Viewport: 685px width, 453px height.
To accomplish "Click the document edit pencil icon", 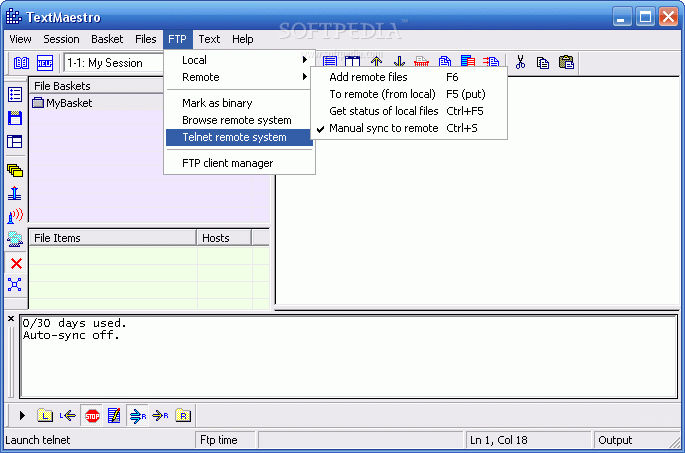I will [114, 415].
